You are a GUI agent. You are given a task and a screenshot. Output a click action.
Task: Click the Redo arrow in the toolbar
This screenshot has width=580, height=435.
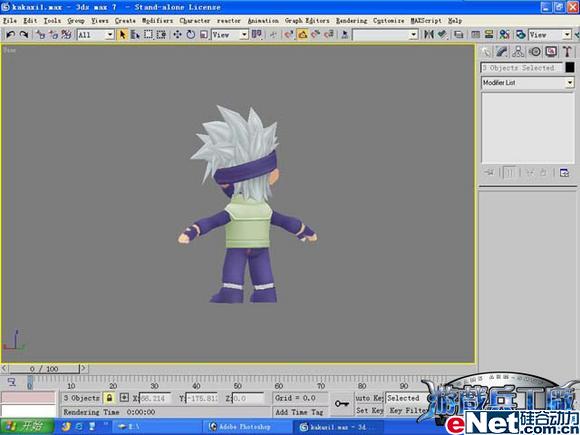24,35
